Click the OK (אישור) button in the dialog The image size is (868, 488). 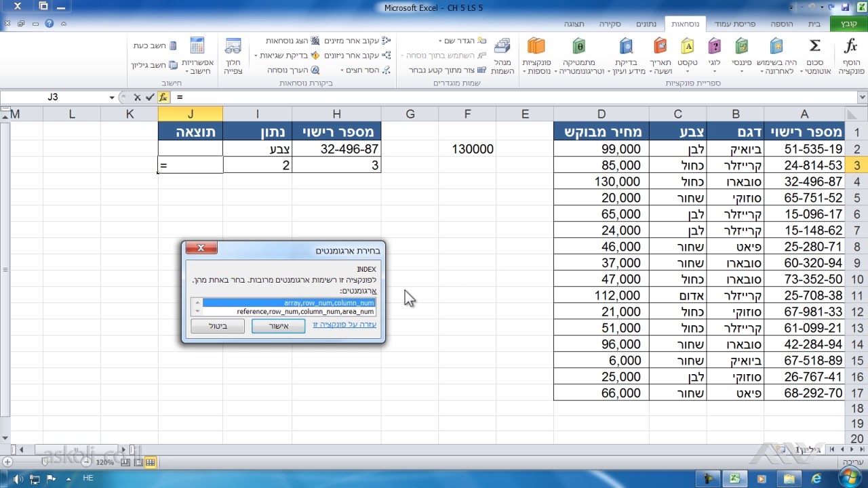pyautogui.click(x=279, y=326)
